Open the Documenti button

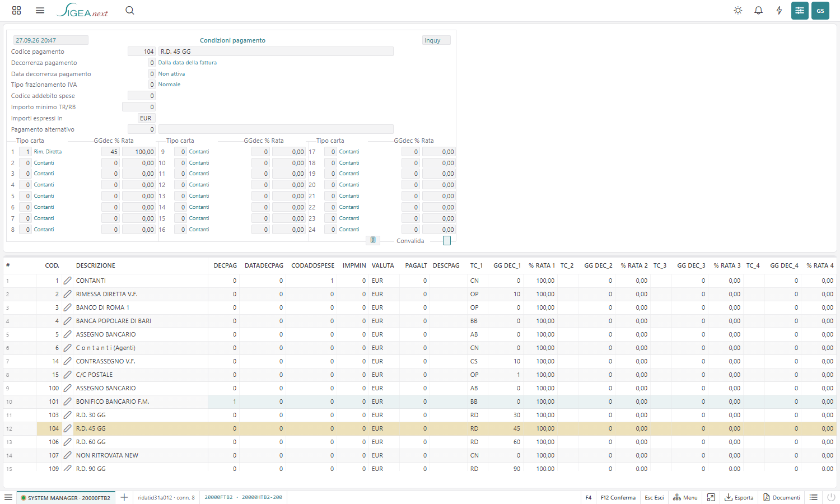point(782,497)
